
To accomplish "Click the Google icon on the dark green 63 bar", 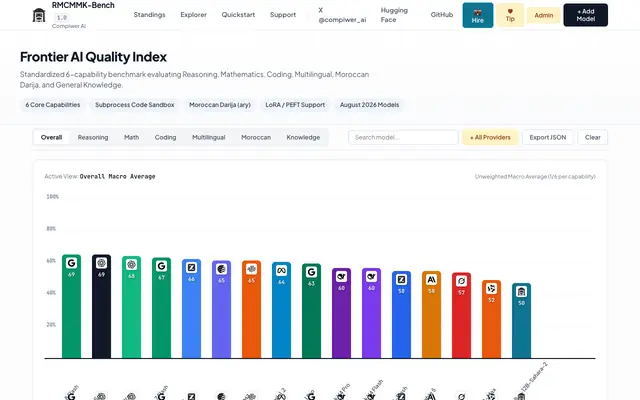I will coord(311,272).
